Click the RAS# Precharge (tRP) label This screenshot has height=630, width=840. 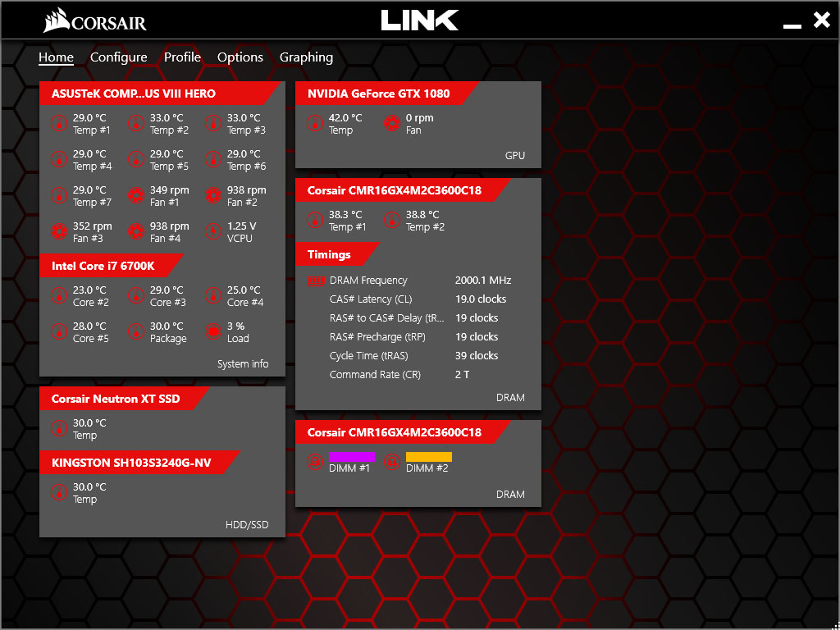[377, 337]
